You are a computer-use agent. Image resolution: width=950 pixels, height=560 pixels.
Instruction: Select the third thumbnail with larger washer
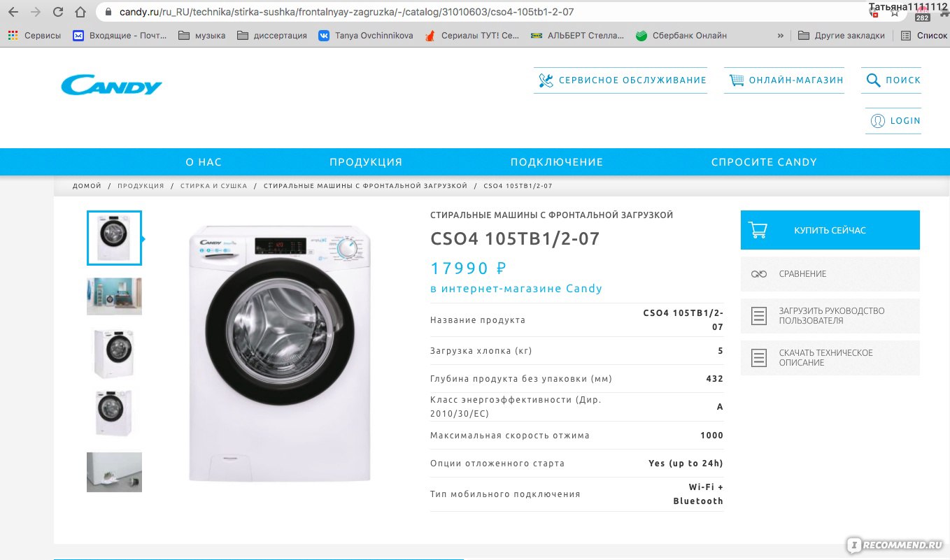click(x=114, y=353)
